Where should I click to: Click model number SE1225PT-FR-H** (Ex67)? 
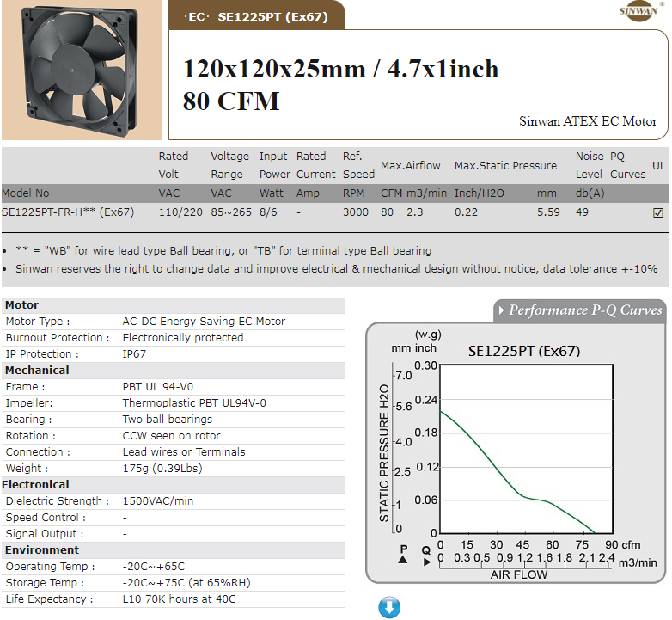68,212
